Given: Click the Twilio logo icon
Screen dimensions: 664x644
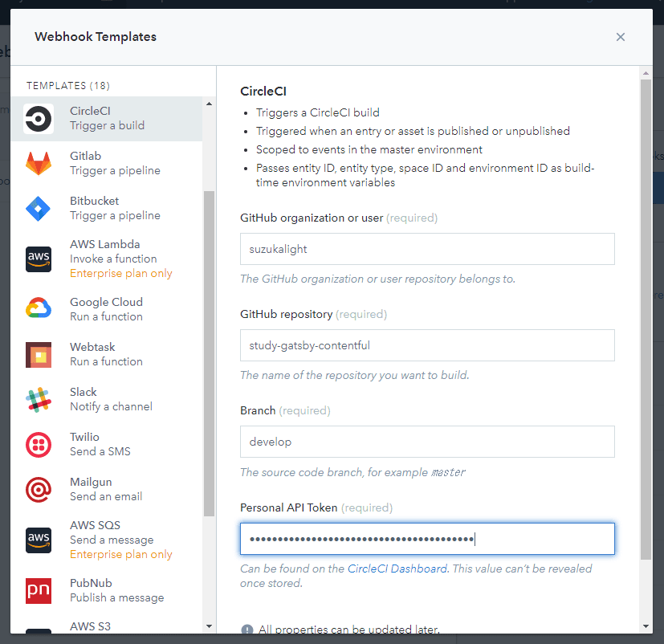Looking at the screenshot, I should coord(39,444).
